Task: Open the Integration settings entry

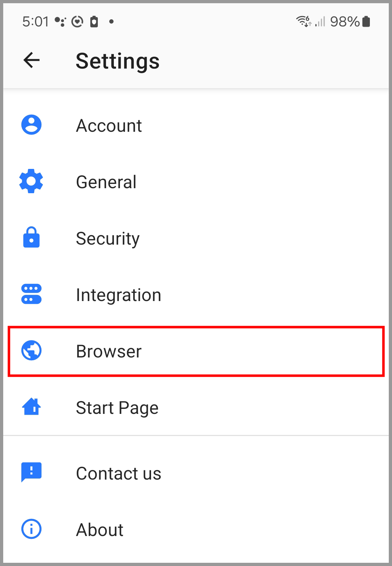Action: 196,295
